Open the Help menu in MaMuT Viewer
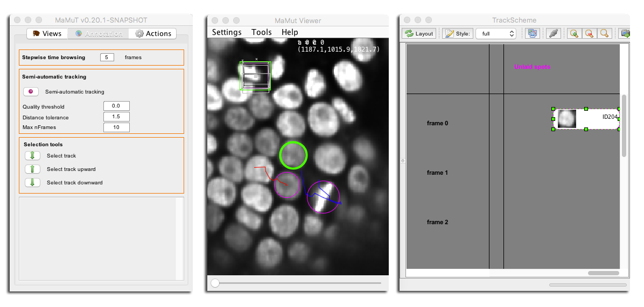This screenshot has width=644, height=307. point(290,32)
